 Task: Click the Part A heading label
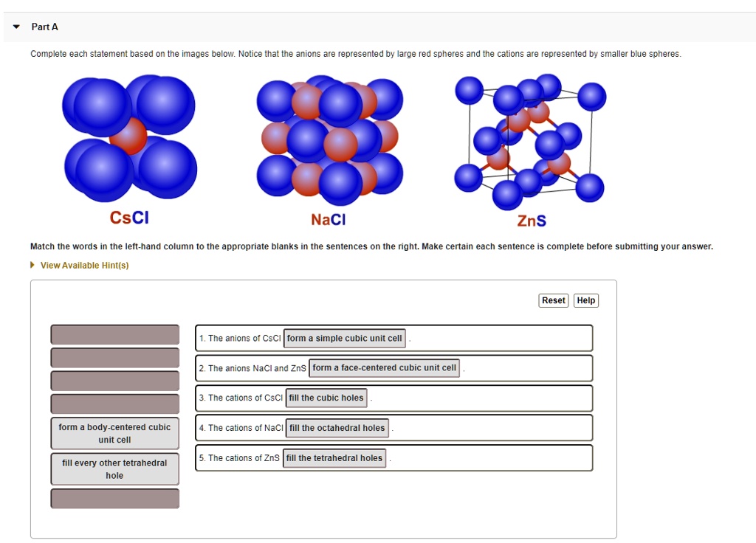(44, 27)
